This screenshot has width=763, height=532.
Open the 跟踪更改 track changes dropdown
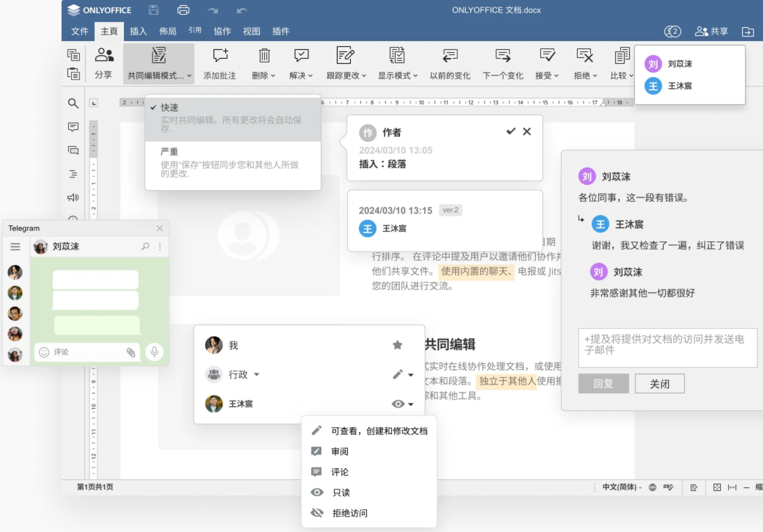[x=346, y=63]
